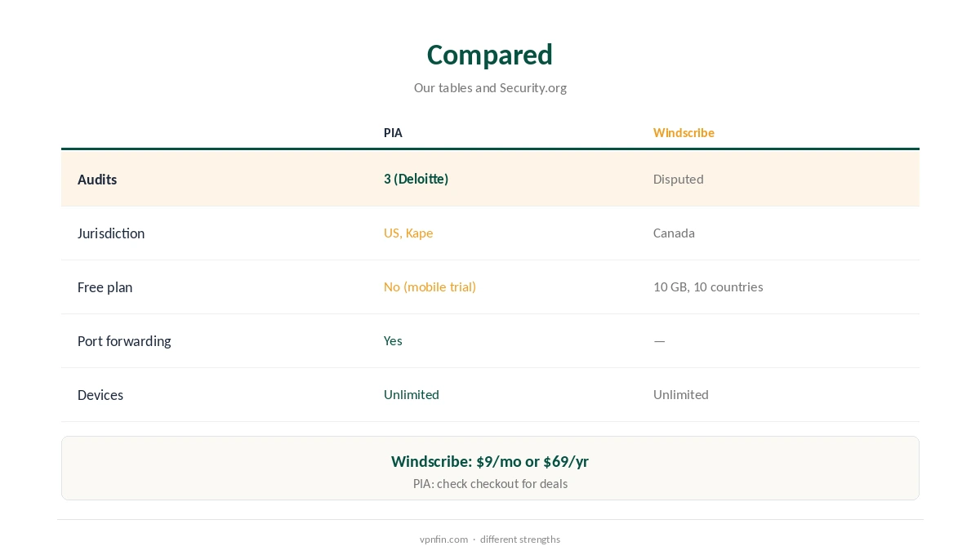
Task: Click the Port forwarding row label
Action: [124, 341]
